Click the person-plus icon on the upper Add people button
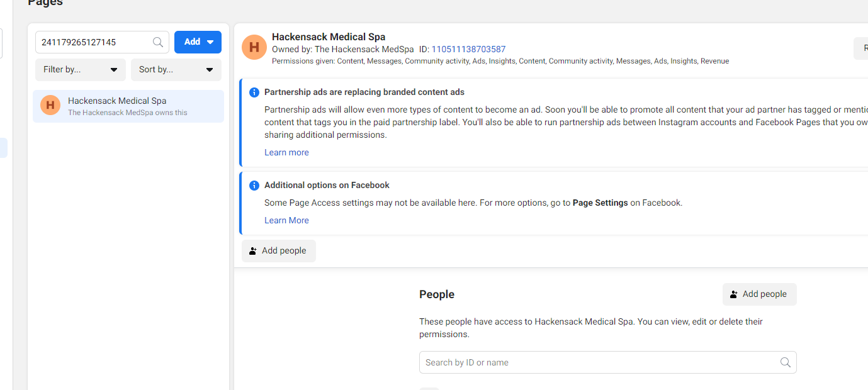Screen dimensions: 868x390 [253, 251]
